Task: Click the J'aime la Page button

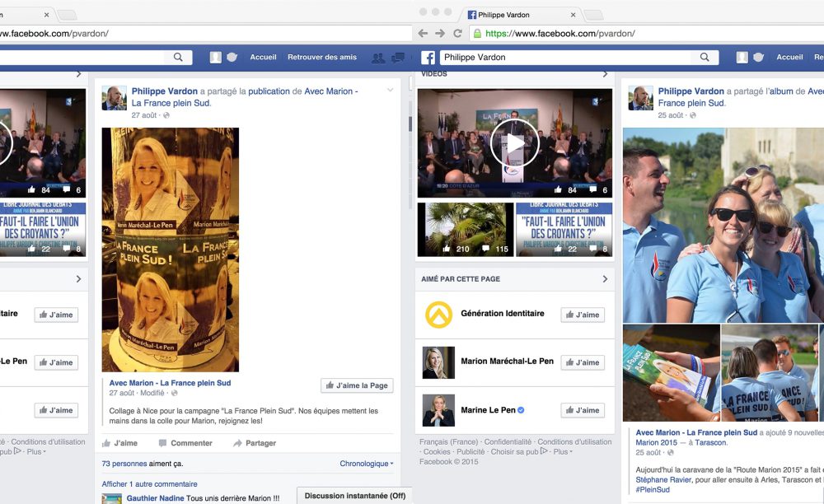Action: click(357, 385)
